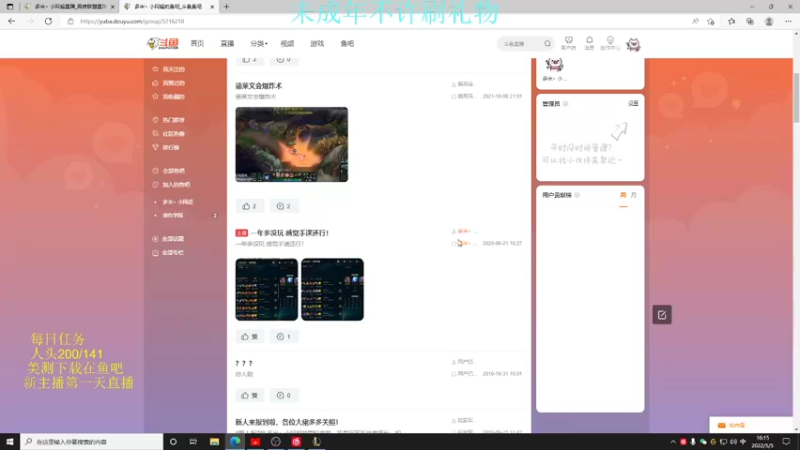Click help icon beside 用户贡献榜
Image resolution: width=800 pixels, height=450 pixels.
click(x=577, y=195)
